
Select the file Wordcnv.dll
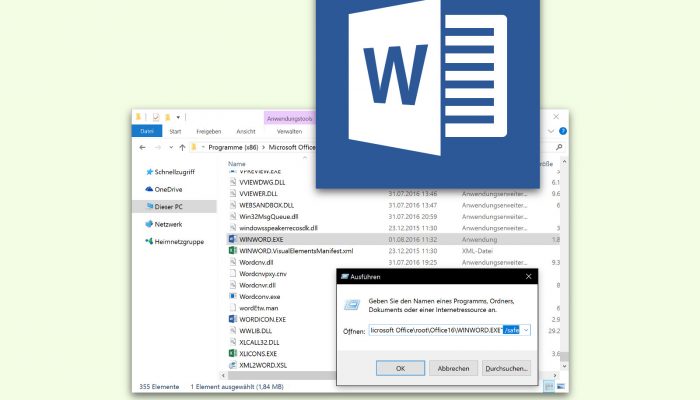coord(256,262)
